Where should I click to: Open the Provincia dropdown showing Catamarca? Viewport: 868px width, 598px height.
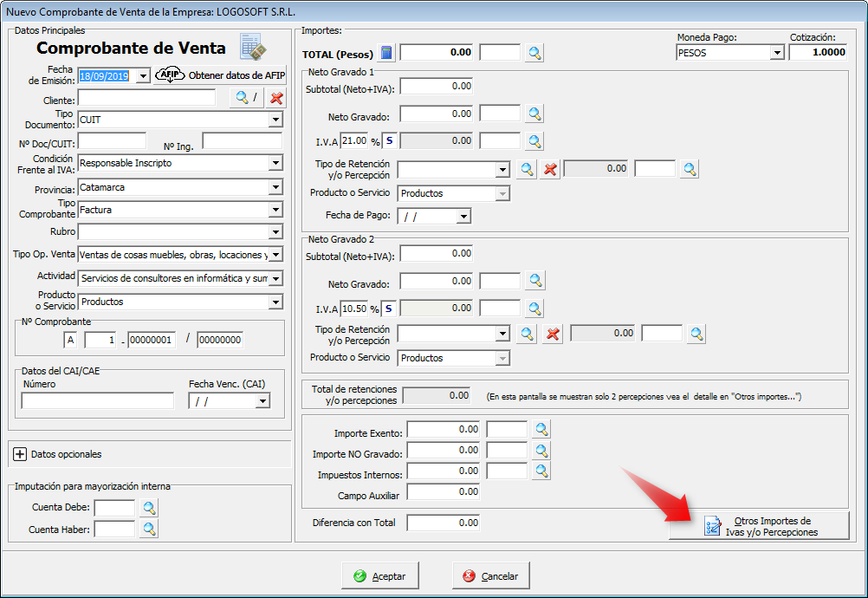coord(275,187)
